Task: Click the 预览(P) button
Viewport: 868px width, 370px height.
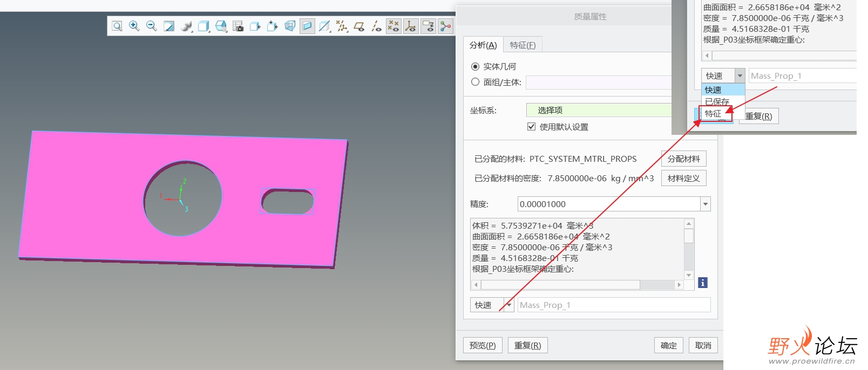Action: [483, 345]
